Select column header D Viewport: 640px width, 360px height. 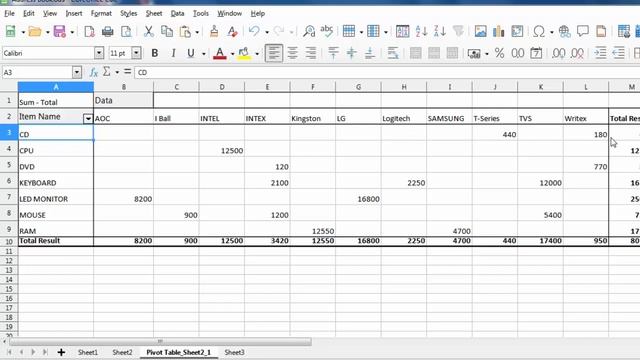click(x=222, y=87)
